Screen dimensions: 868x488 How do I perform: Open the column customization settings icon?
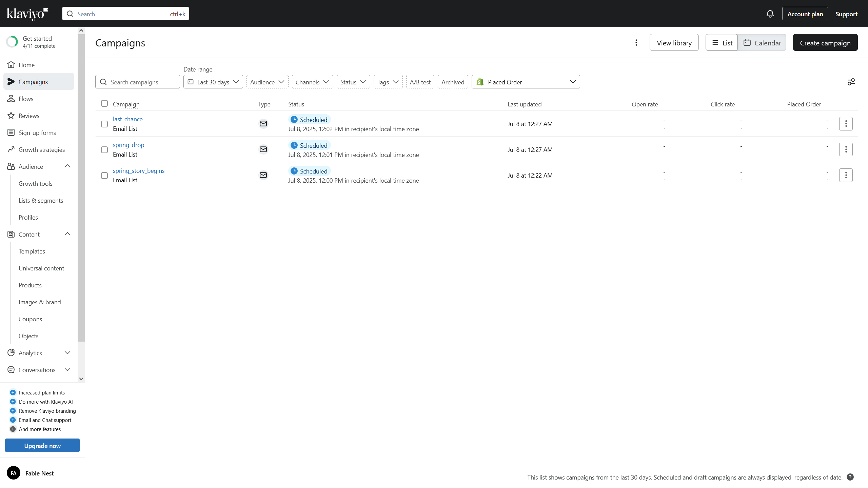pyautogui.click(x=851, y=82)
